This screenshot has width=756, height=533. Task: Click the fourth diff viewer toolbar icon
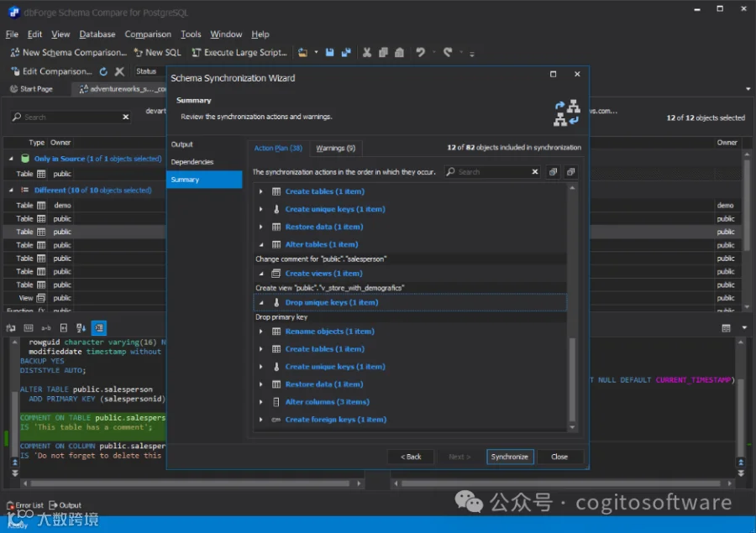pyautogui.click(x=64, y=328)
